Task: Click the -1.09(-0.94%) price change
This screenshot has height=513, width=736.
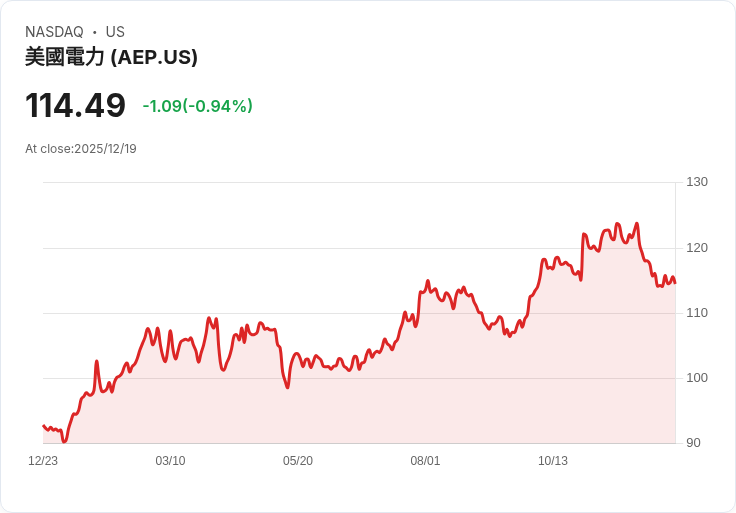Action: coord(197,106)
